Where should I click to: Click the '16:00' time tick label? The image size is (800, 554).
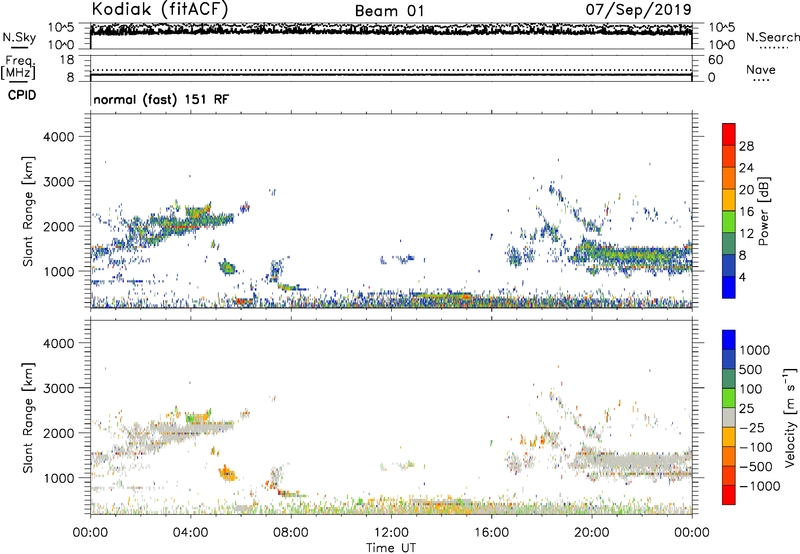coord(491,533)
